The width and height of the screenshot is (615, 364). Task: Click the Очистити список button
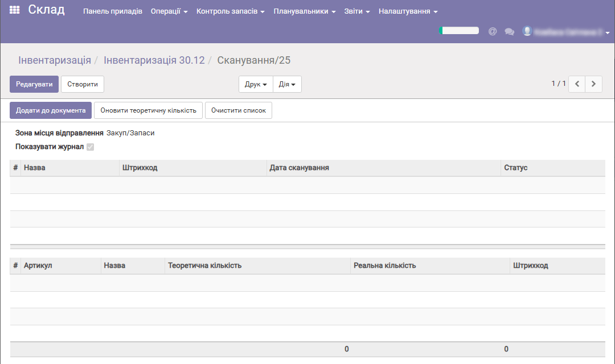pyautogui.click(x=239, y=110)
